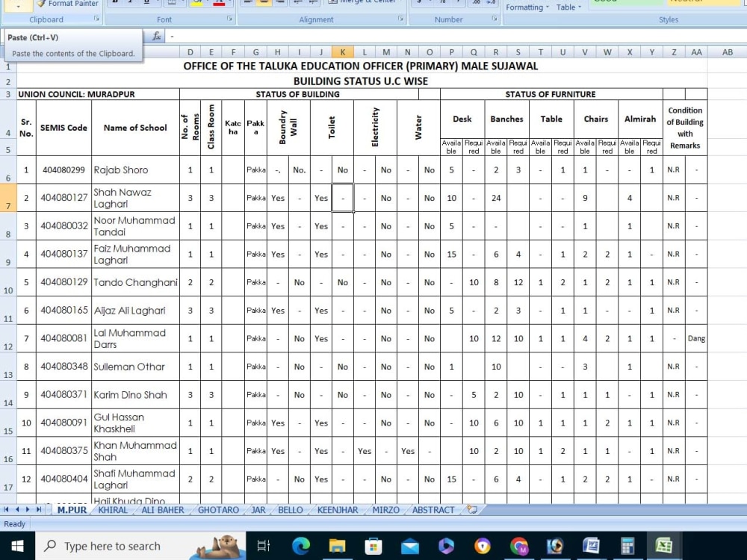Click the 'Condition of Building with Remarks' header
Screen dimensions: 747x560
684,128
